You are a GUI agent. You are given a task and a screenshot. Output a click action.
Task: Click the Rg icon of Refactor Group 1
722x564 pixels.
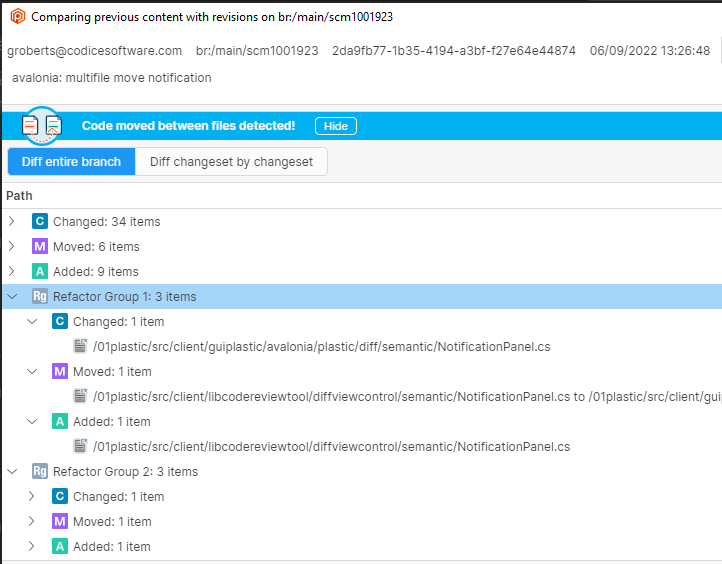point(40,296)
